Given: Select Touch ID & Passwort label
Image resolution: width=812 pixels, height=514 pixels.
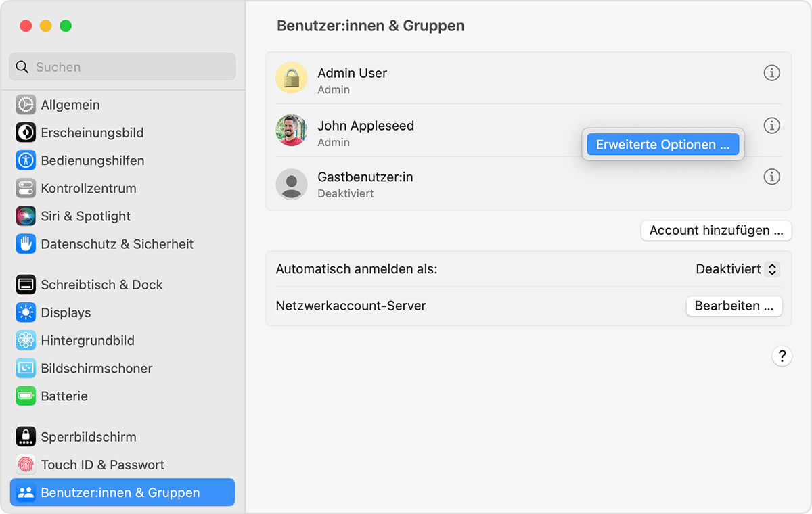Looking at the screenshot, I should [103, 465].
